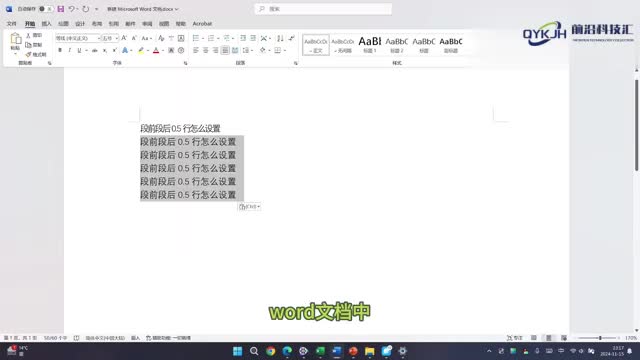Screen dimensions: 640x360
Task: Apply the Normal style from gallery
Action: click(x=316, y=45)
